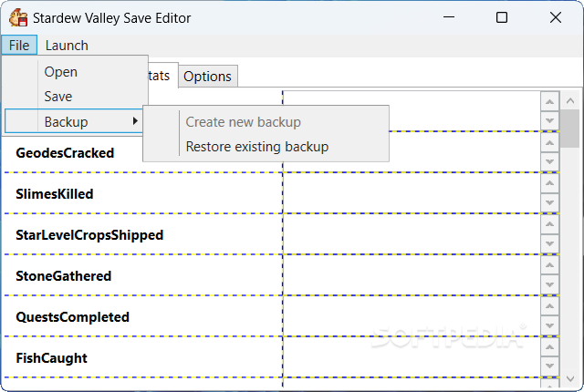Choose Save from the File menu
Screen dimensions: 584x392
[75, 97]
